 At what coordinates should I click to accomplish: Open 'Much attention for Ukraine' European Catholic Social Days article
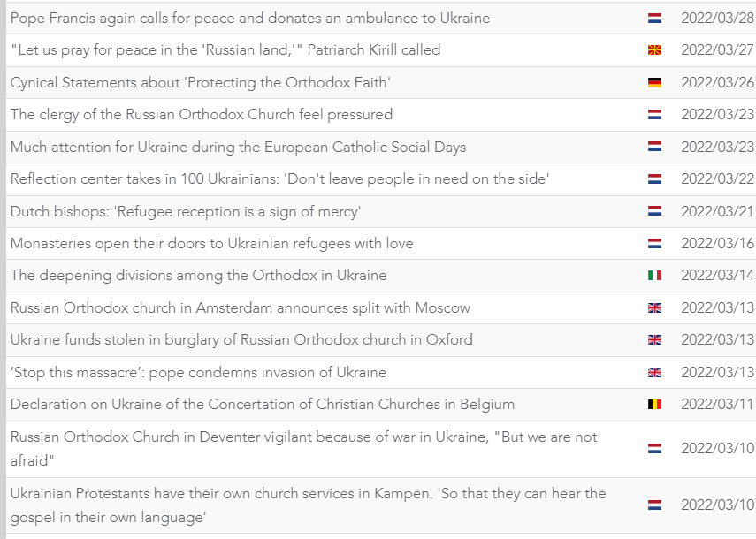238,147
